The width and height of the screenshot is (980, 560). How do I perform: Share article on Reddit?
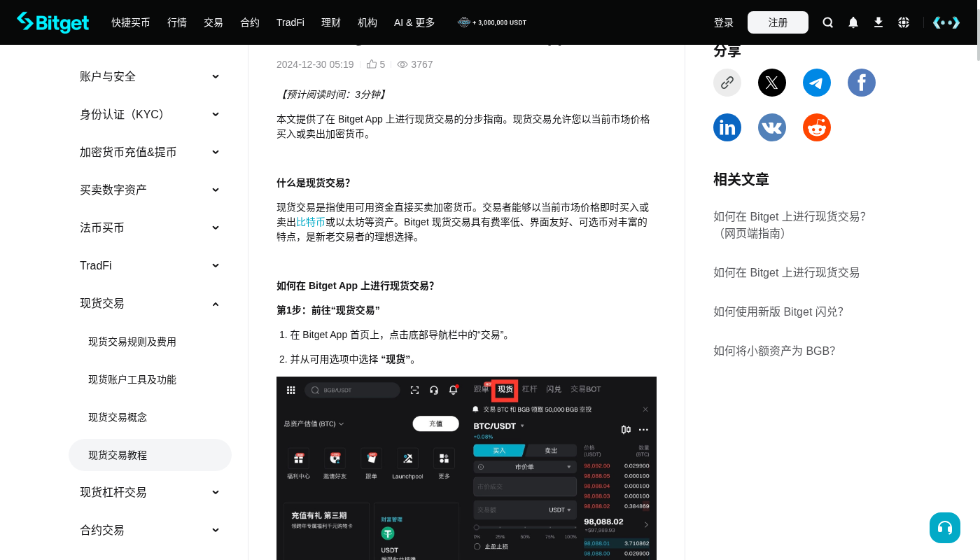[817, 127]
